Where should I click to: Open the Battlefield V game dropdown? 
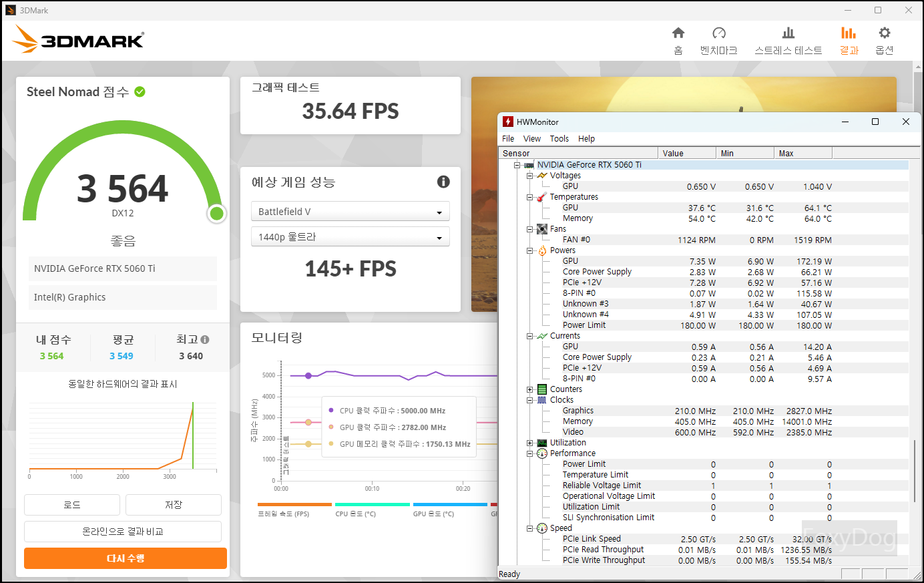351,212
